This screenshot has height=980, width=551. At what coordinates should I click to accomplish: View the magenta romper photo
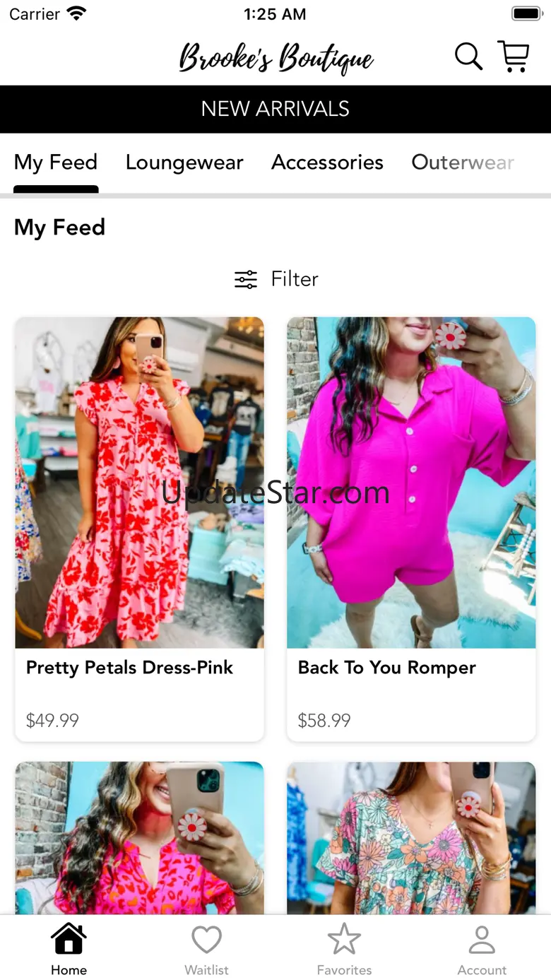[x=411, y=483]
